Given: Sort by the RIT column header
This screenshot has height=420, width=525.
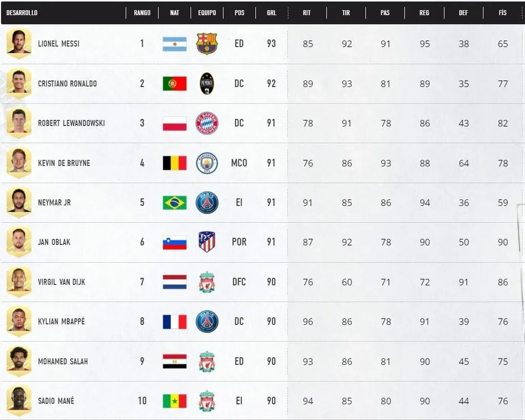Looking at the screenshot, I should tap(307, 13).
